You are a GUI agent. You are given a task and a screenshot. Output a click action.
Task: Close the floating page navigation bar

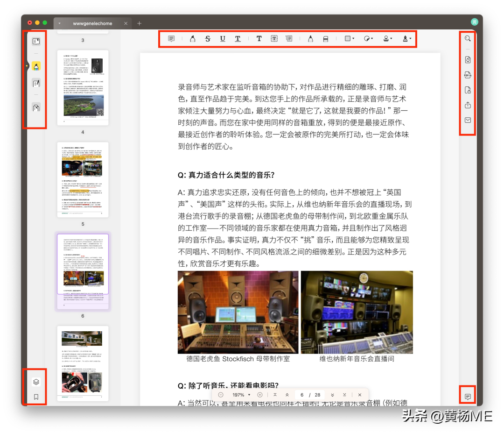tap(360, 395)
